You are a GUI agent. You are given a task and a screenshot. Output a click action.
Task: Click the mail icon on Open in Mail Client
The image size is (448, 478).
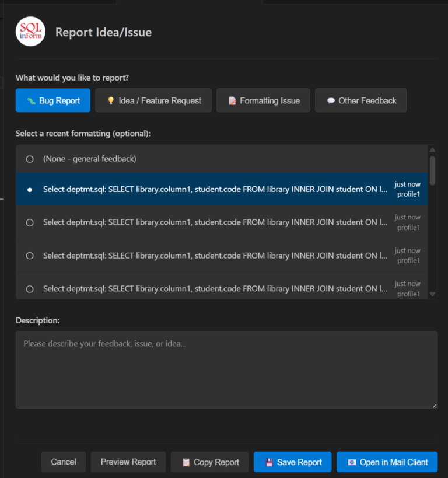[352, 462]
